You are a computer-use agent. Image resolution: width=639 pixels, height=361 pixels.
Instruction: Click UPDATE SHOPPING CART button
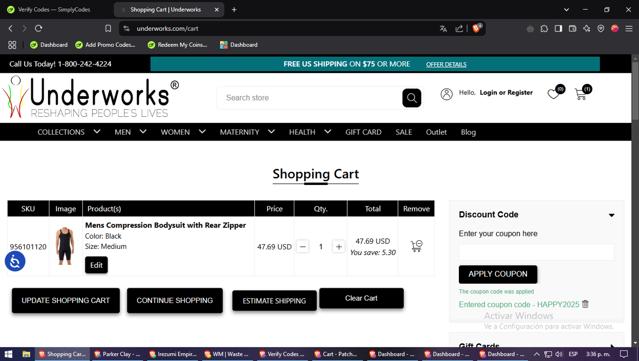(x=66, y=301)
